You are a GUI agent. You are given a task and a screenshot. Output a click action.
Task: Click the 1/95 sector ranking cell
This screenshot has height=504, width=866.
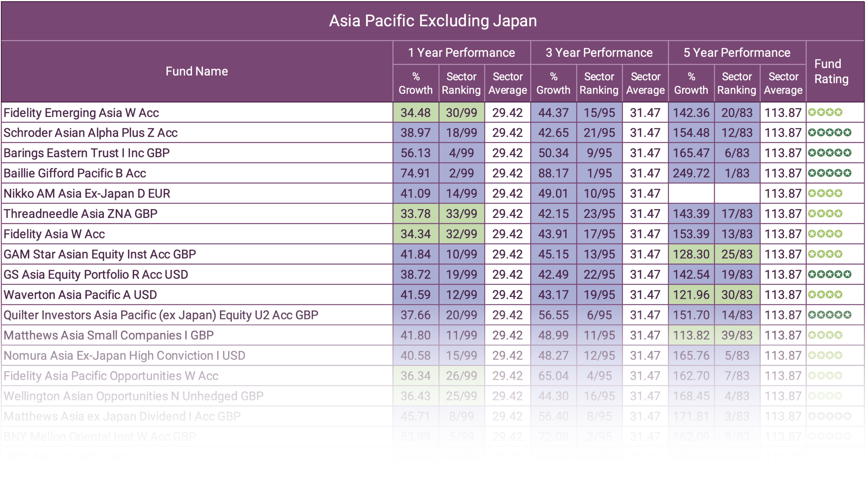(600, 173)
